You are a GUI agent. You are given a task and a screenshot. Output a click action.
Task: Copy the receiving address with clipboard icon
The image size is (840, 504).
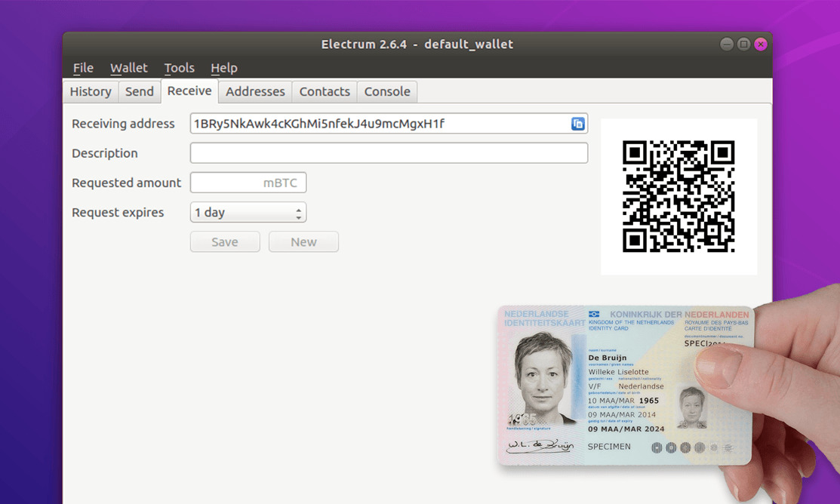tap(577, 124)
